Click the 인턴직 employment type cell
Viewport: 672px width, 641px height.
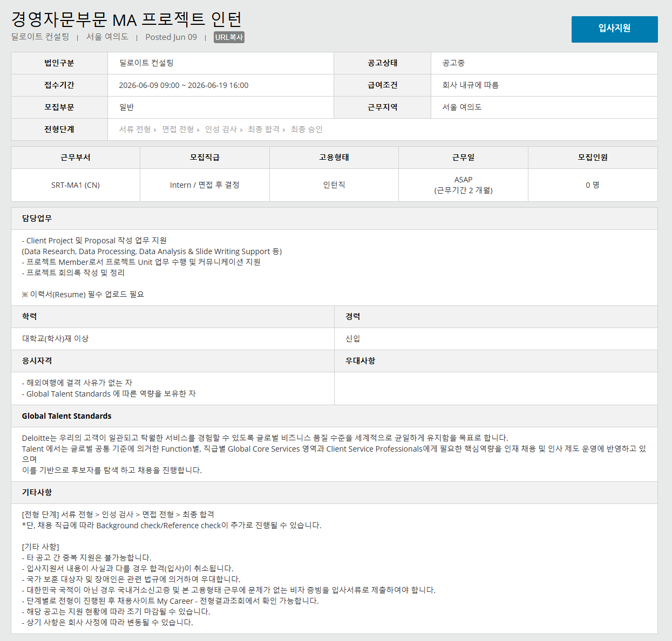334,185
